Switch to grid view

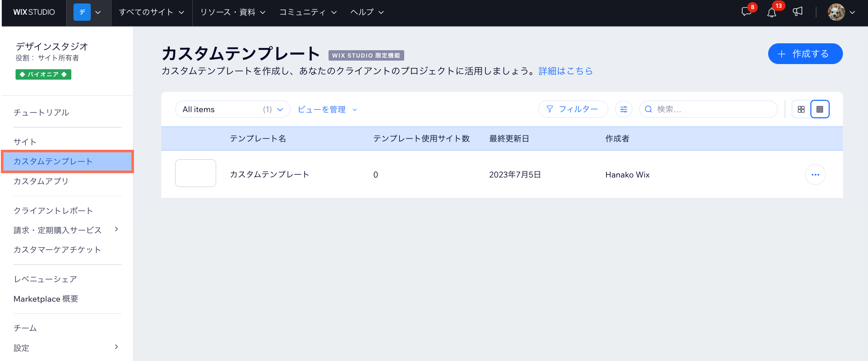pyautogui.click(x=801, y=109)
